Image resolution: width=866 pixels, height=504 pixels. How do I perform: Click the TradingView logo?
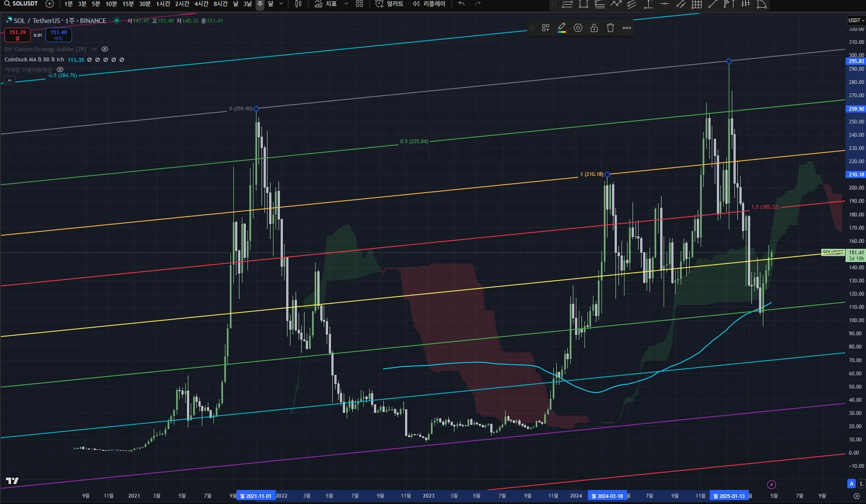[12, 481]
